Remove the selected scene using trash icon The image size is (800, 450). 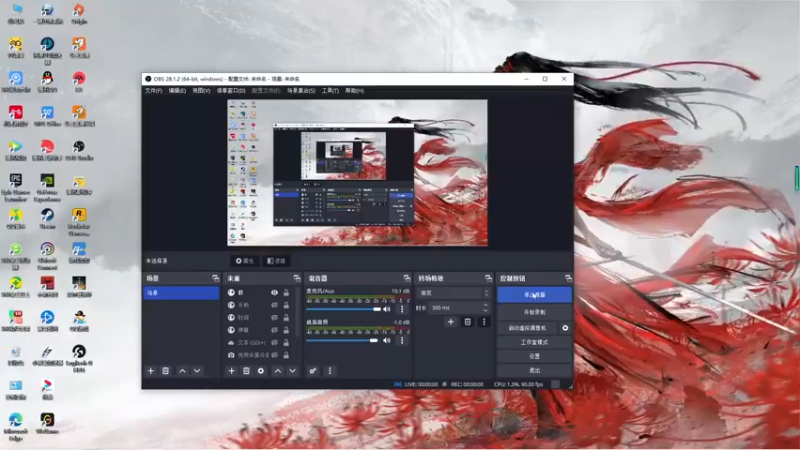pos(165,371)
